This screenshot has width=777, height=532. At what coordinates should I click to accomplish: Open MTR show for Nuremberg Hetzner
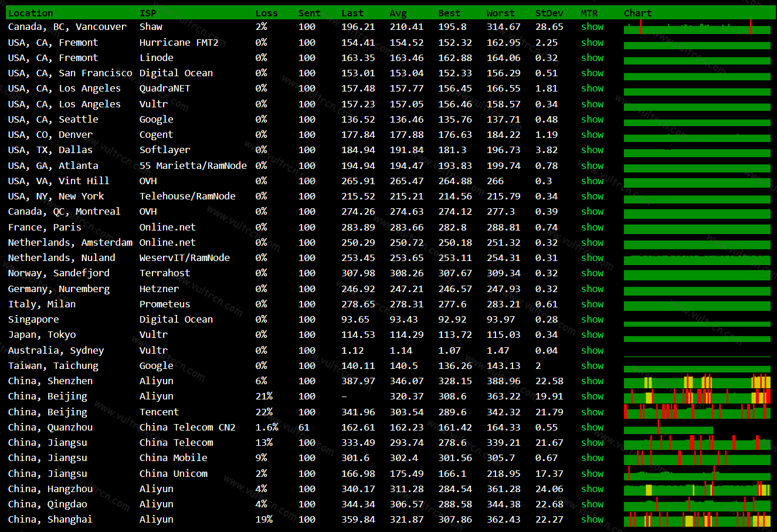click(x=592, y=289)
